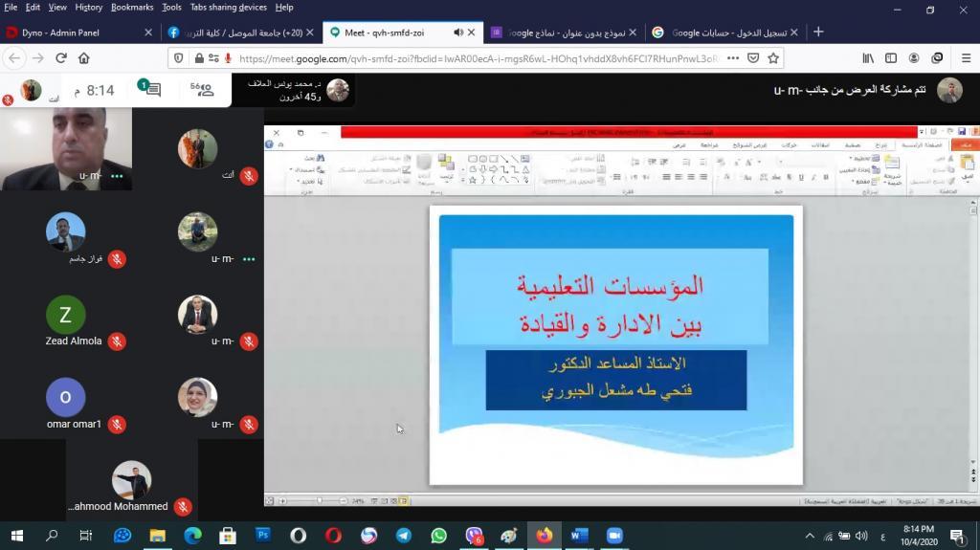Open a new browser tab

[818, 33]
